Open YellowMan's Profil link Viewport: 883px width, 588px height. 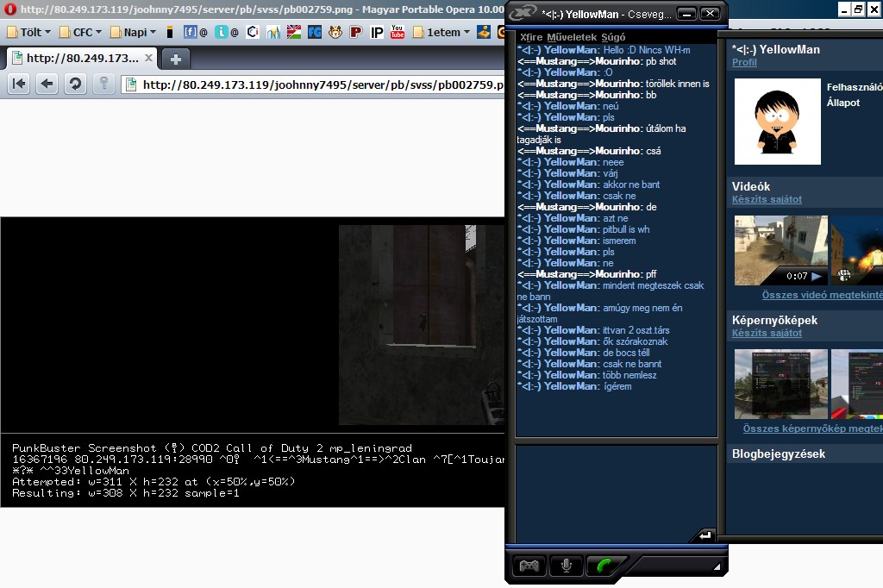(x=744, y=63)
